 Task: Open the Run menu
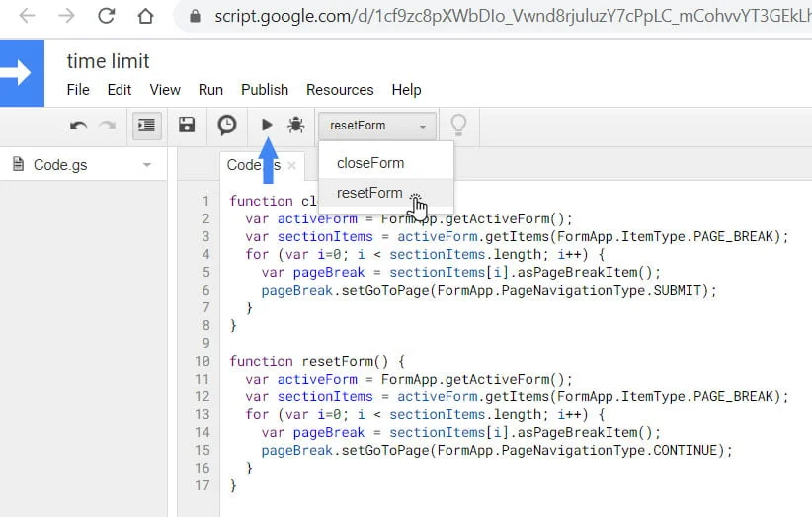point(210,90)
